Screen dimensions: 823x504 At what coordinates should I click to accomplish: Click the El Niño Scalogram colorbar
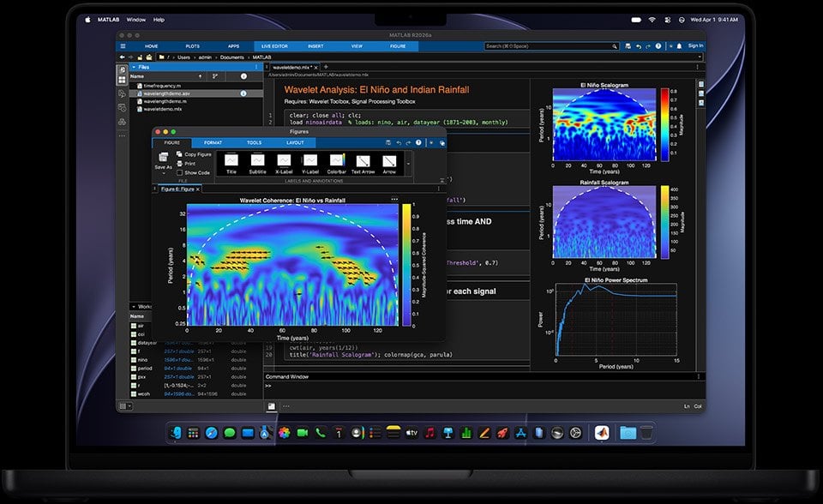tap(665, 124)
